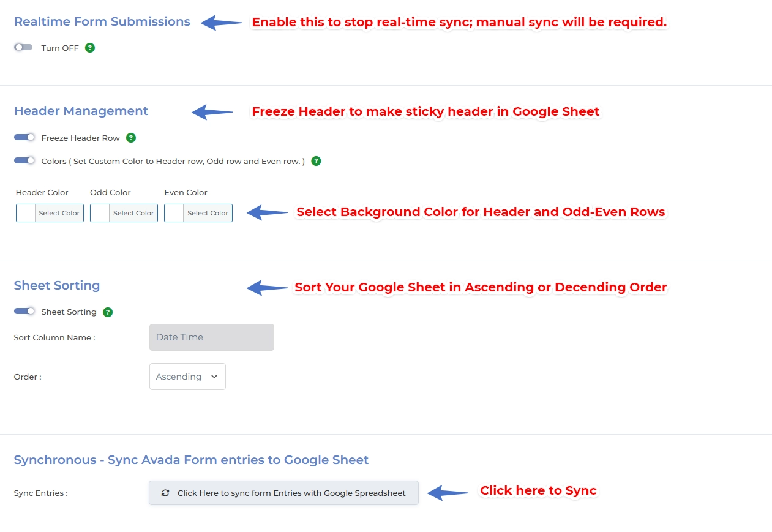Viewport: 772px width, 532px height.
Task: Toggle the Realtime Turn OFF switch
Action: pyautogui.click(x=23, y=48)
